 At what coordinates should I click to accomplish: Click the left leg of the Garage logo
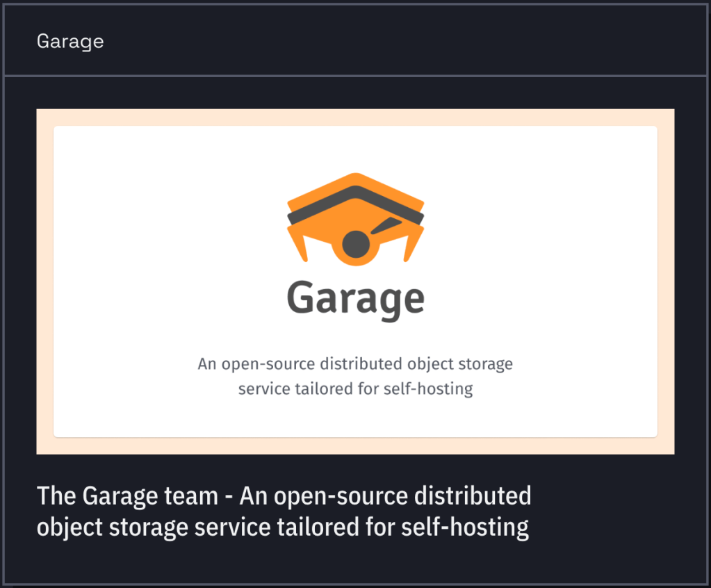pos(297,245)
